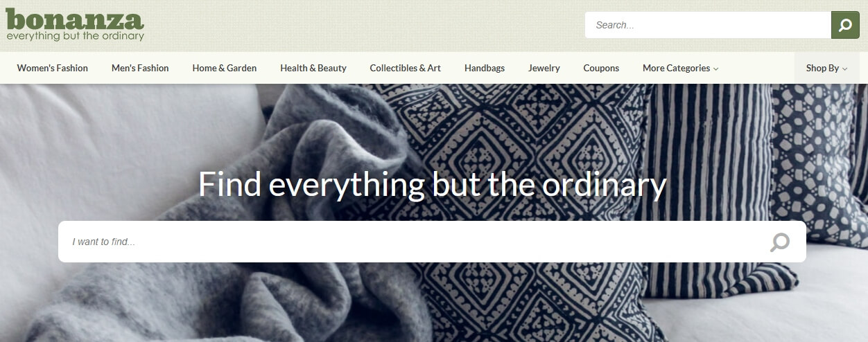Click the gray magnifier in hero search bar
This screenshot has height=342, width=868.
[x=780, y=242]
